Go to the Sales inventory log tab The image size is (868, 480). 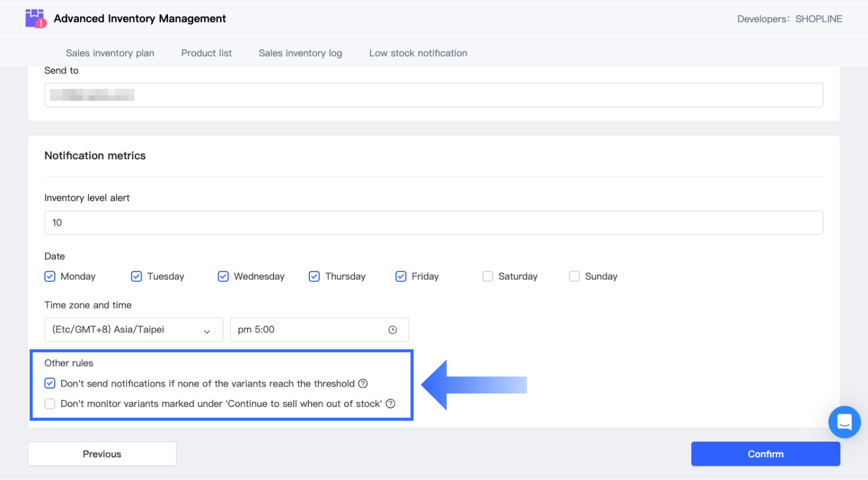pyautogui.click(x=300, y=53)
